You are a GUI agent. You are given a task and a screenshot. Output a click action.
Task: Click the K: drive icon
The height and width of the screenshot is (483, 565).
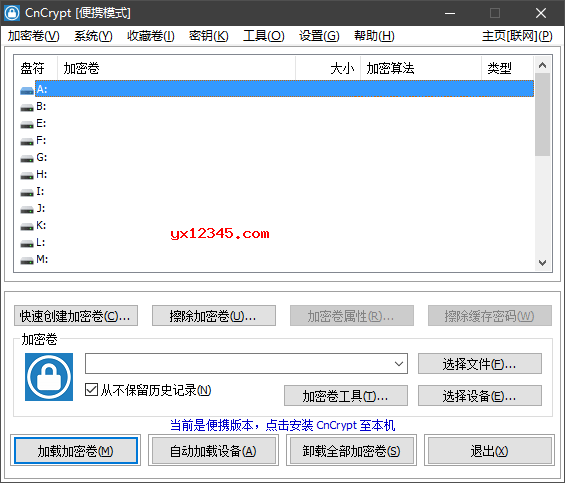tap(27, 227)
